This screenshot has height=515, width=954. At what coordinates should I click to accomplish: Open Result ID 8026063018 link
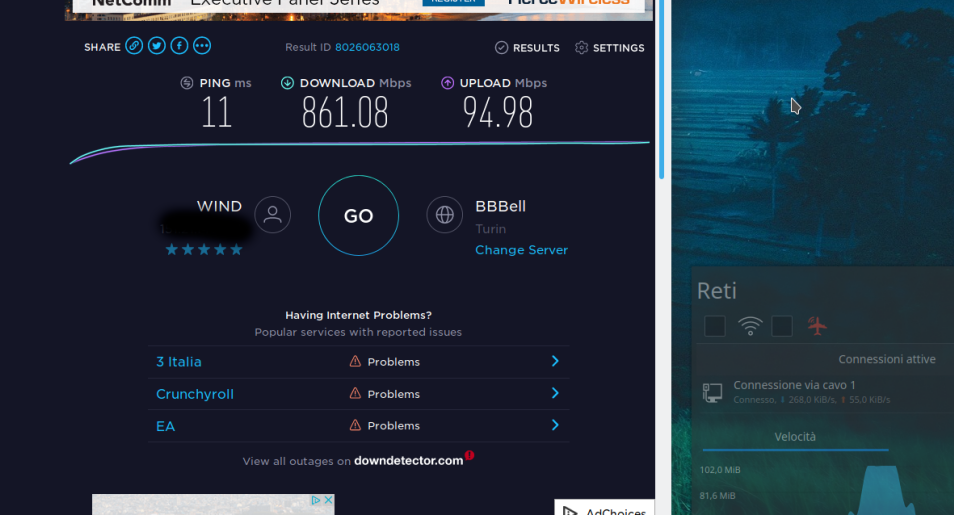367,47
